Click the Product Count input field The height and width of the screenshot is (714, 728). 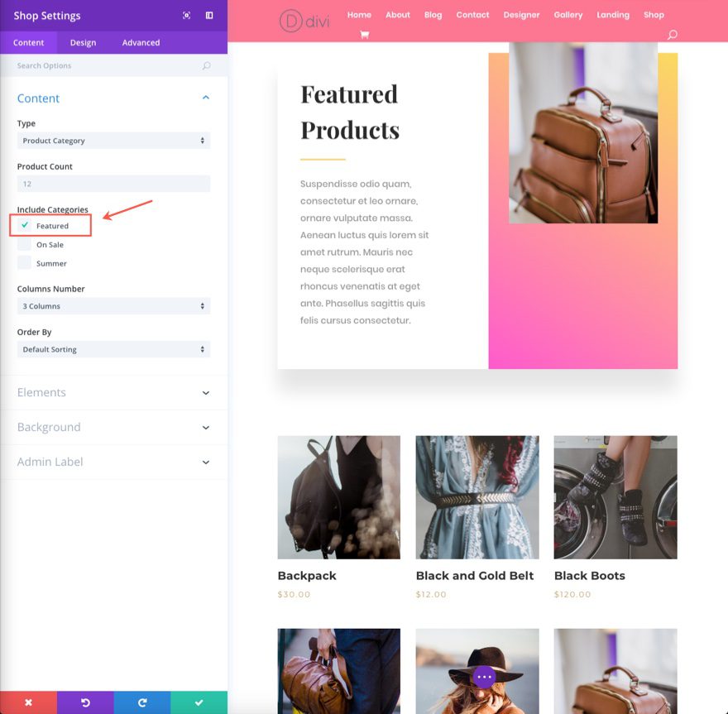[113, 183]
